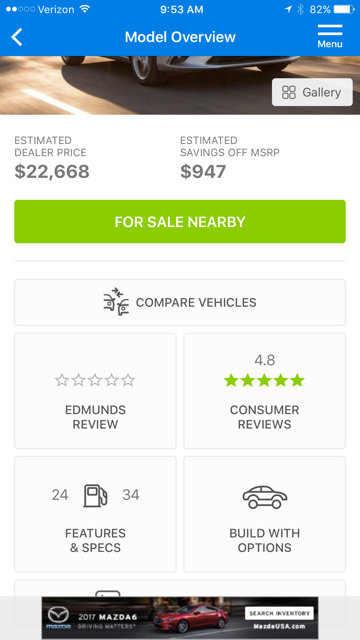The image size is (360, 640).
Task: Tap the green consumer rating stars
Action: point(264,380)
